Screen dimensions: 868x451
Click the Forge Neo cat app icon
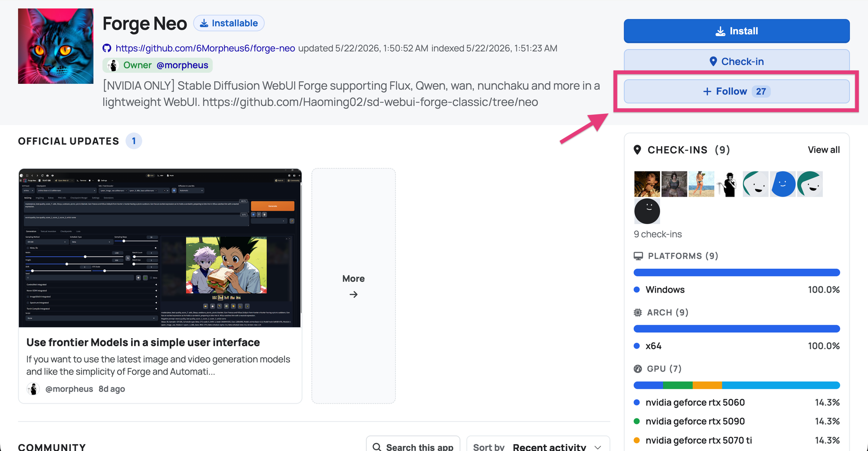tap(56, 46)
